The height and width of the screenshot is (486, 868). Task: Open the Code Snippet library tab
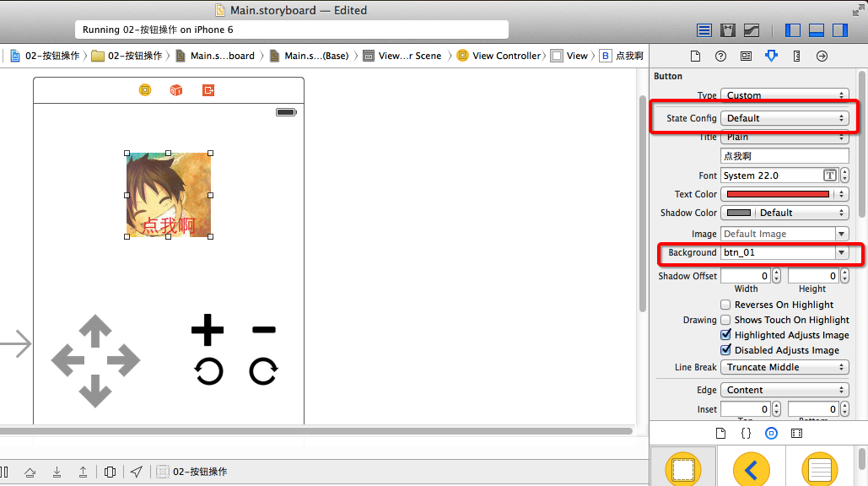pos(746,434)
